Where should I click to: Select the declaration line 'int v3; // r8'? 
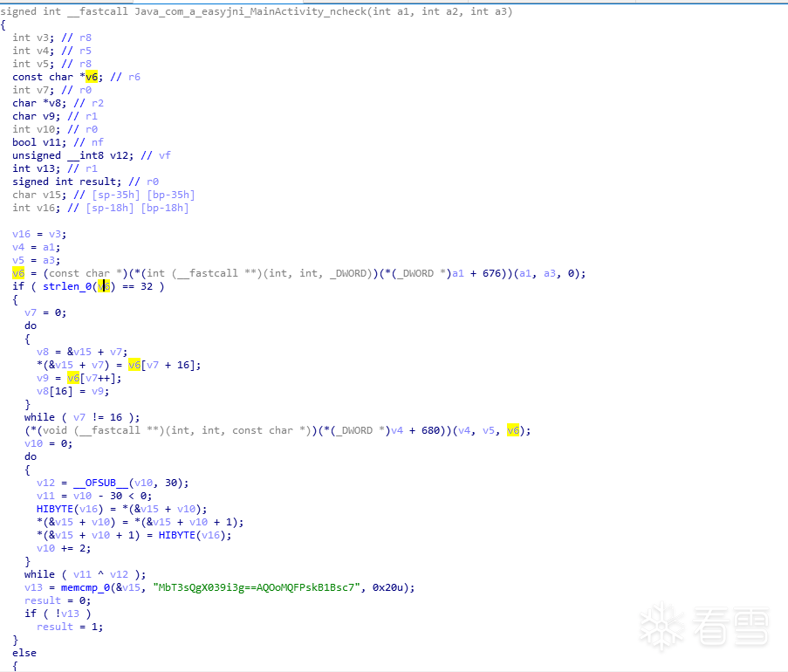click(51, 38)
